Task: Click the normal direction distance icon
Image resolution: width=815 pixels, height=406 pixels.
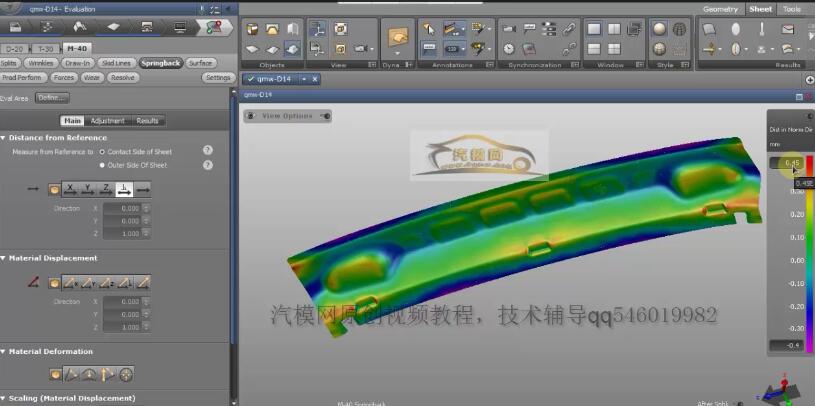Action: (x=125, y=188)
